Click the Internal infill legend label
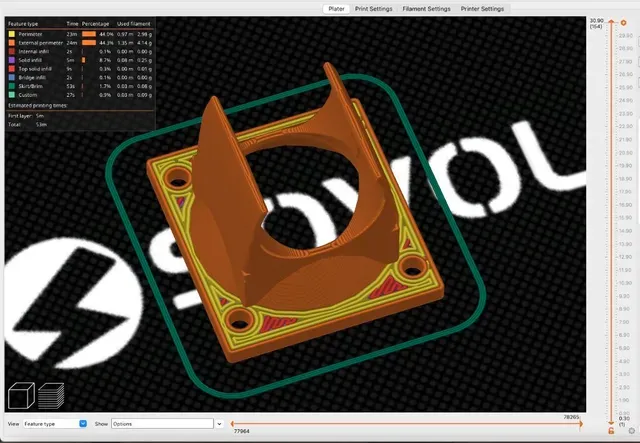 pos(34,51)
